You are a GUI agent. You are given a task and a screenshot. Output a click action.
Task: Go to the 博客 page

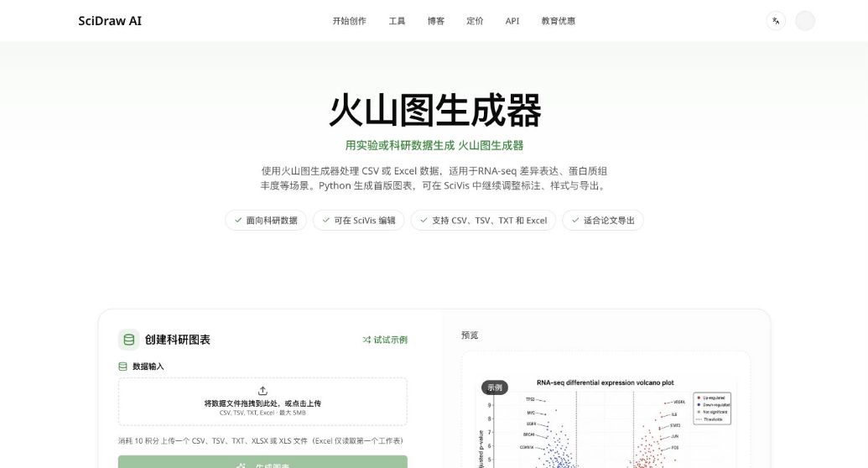[x=435, y=21]
